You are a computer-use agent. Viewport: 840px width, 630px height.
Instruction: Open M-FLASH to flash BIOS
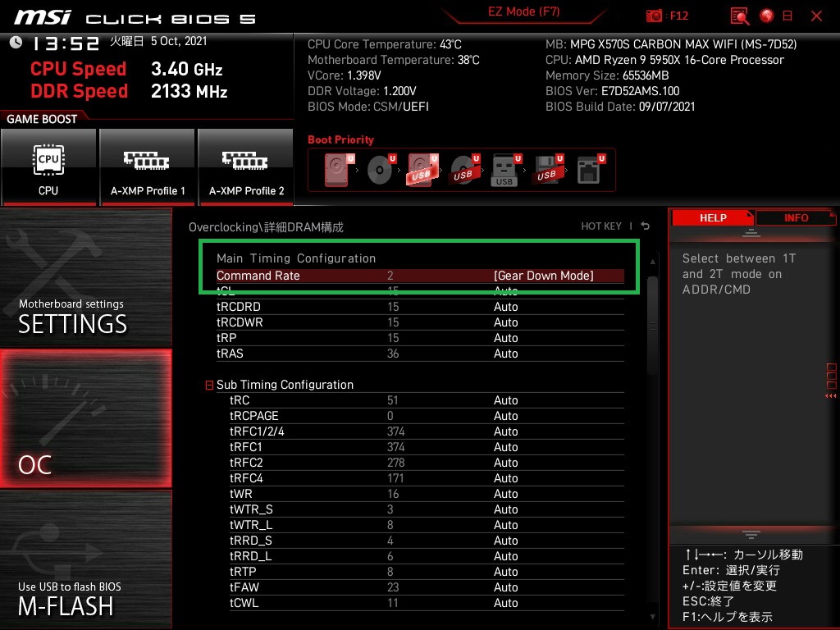tap(85, 559)
